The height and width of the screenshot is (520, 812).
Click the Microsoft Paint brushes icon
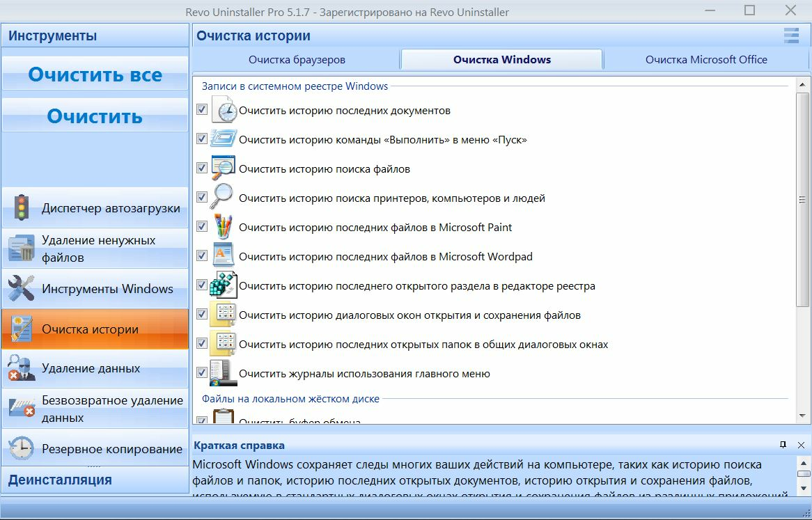click(224, 227)
